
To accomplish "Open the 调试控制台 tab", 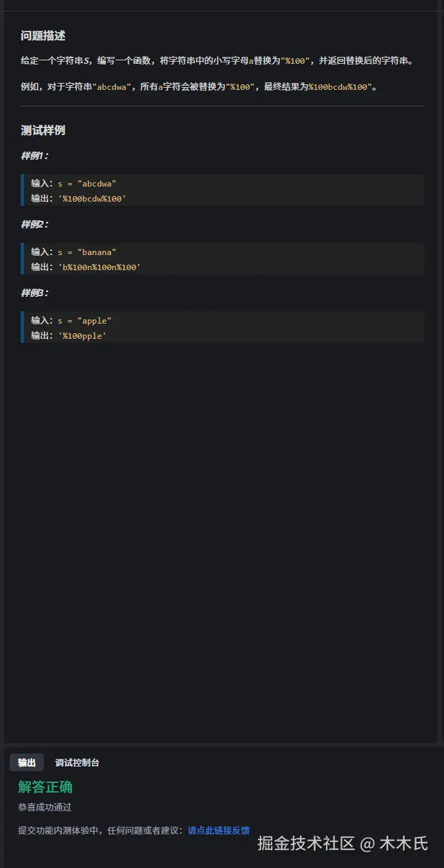I will tap(77, 762).
